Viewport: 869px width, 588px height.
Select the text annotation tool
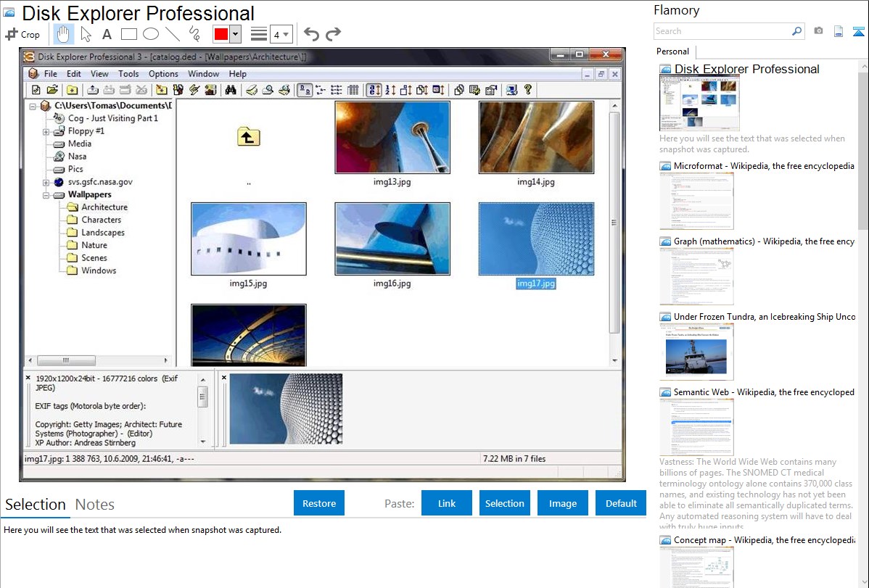point(107,34)
